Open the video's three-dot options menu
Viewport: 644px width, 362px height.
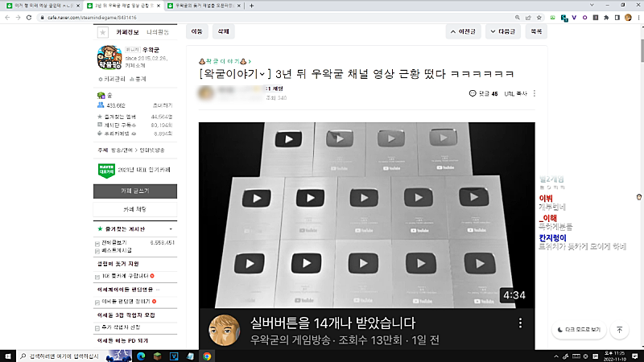click(x=520, y=323)
